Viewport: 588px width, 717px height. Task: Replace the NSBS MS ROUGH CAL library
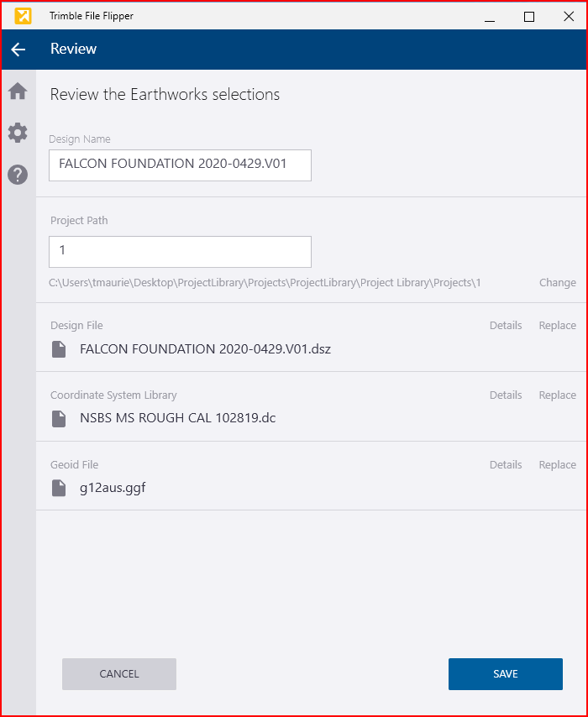tap(557, 395)
